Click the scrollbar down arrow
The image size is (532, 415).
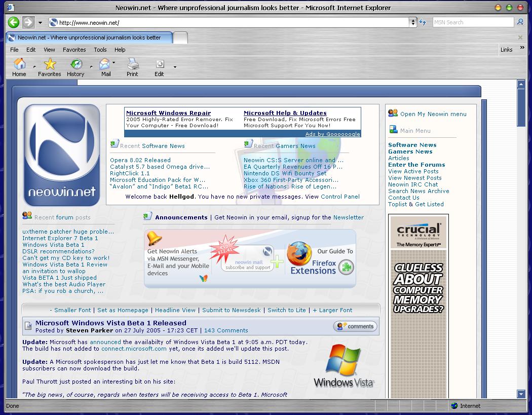(x=521, y=394)
